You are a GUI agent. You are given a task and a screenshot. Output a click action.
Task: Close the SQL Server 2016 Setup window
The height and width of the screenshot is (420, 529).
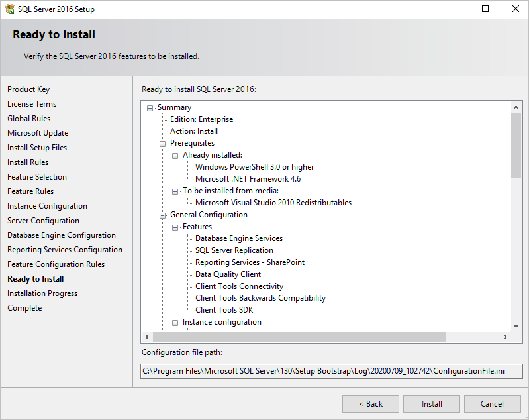[515, 9]
